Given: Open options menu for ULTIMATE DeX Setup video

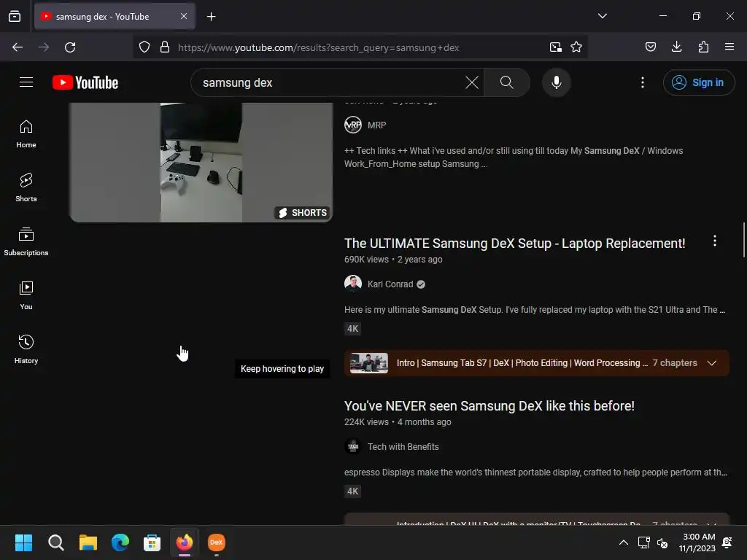Looking at the screenshot, I should (x=715, y=241).
